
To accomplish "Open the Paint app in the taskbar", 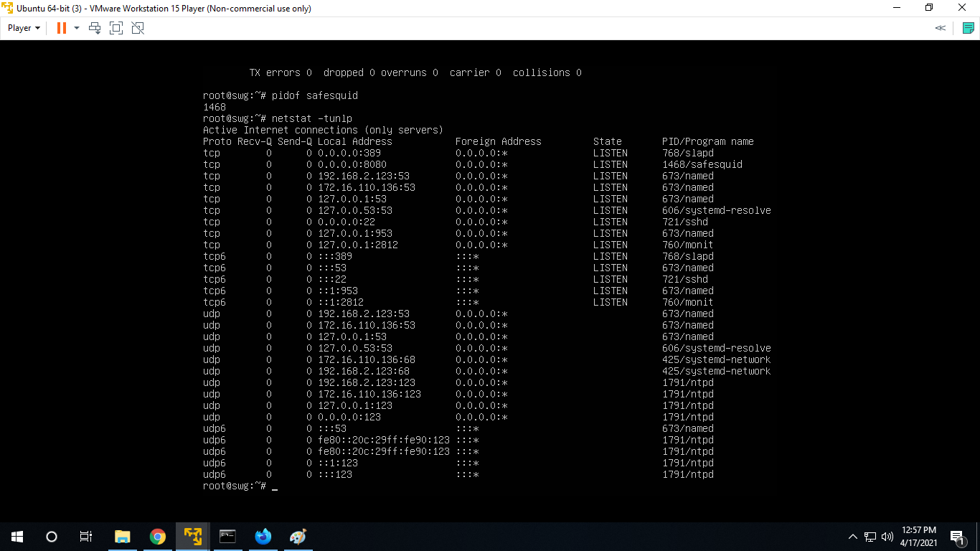I will tap(298, 536).
